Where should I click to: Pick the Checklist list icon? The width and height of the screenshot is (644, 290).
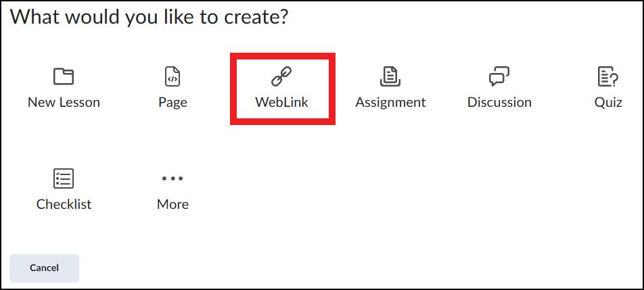(64, 178)
